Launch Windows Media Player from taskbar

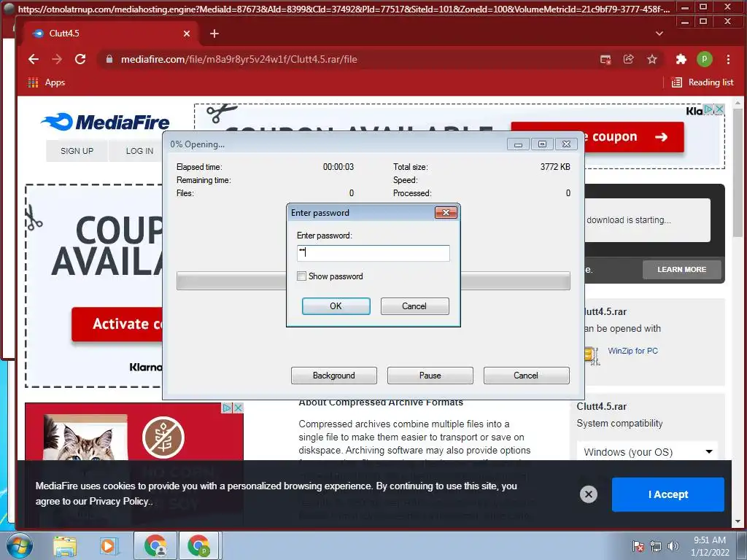point(108,545)
